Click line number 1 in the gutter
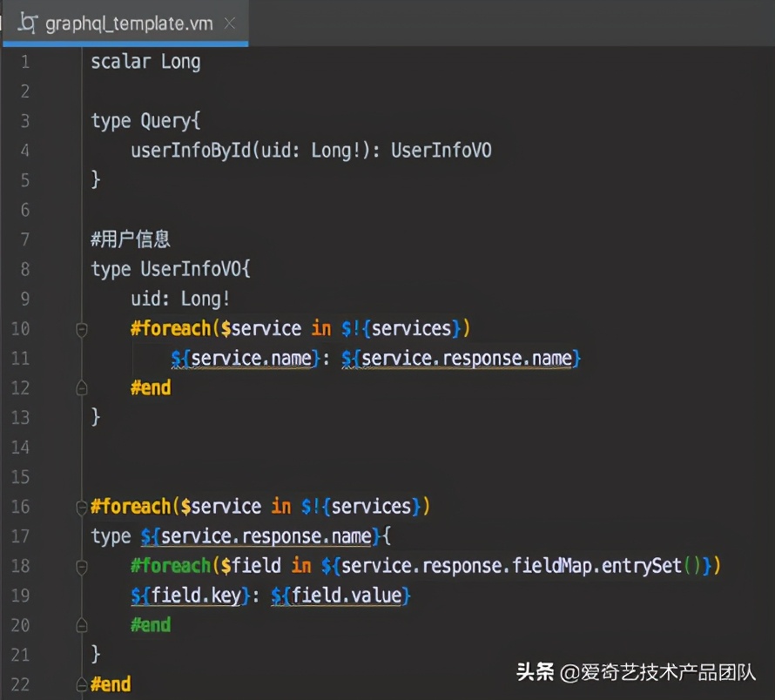Viewport: 775px width, 700px height. (24, 62)
